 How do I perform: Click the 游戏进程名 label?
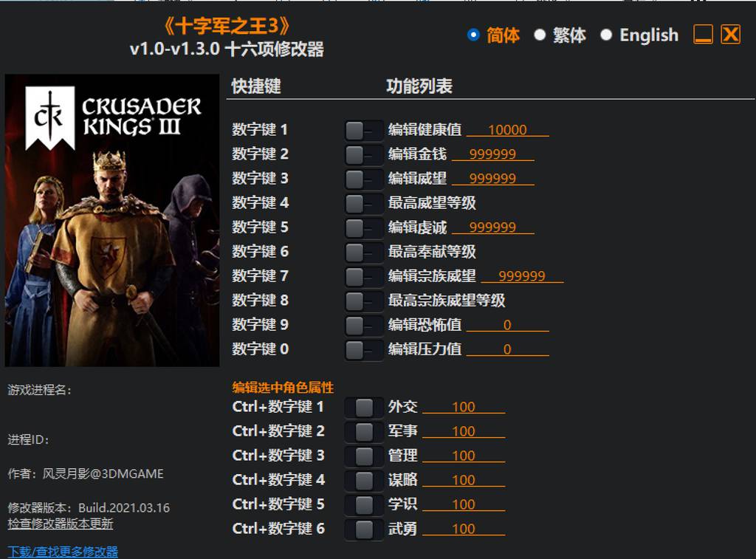click(x=40, y=390)
